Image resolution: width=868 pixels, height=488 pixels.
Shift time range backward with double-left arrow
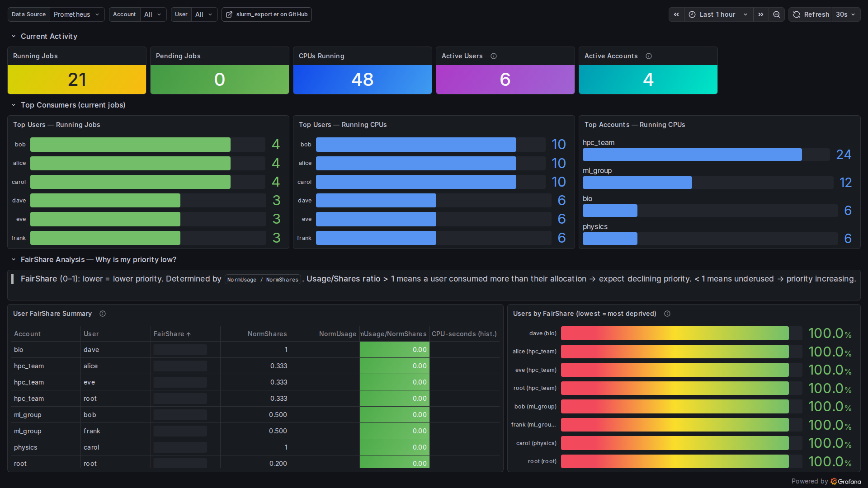(676, 14)
